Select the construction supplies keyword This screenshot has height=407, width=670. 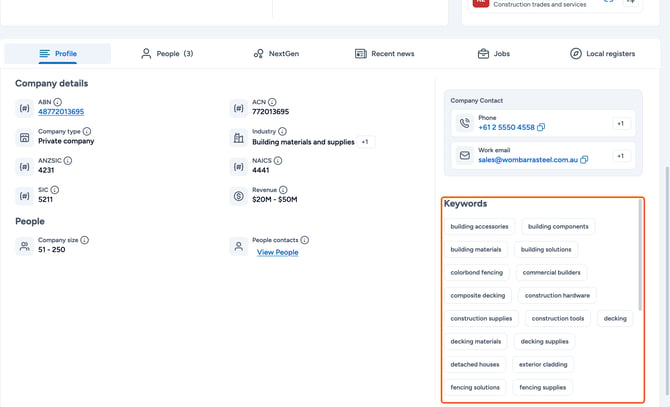[x=481, y=319]
